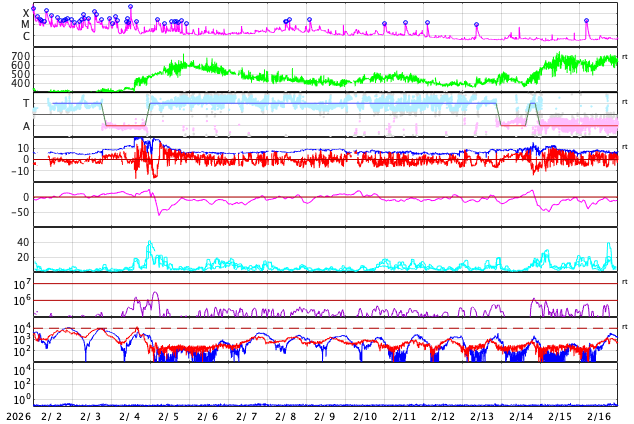
Task: Click the C-class label on the flare panel
Action: point(26,36)
